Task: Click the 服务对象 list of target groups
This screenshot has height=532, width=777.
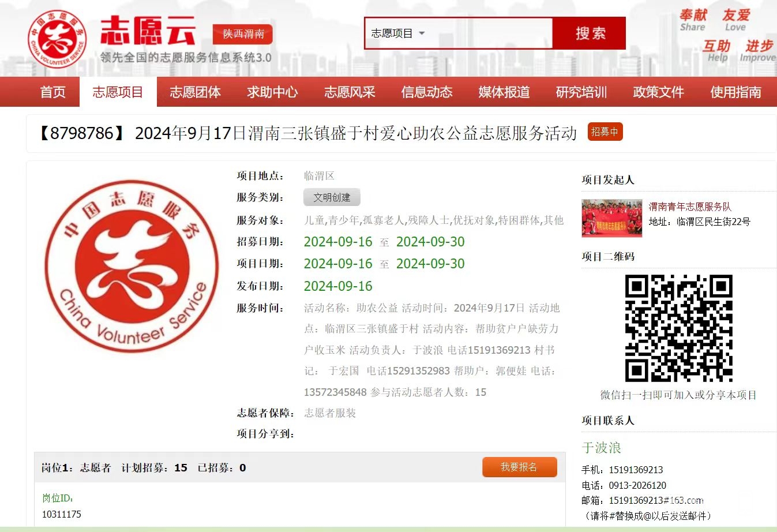Action: (x=434, y=220)
